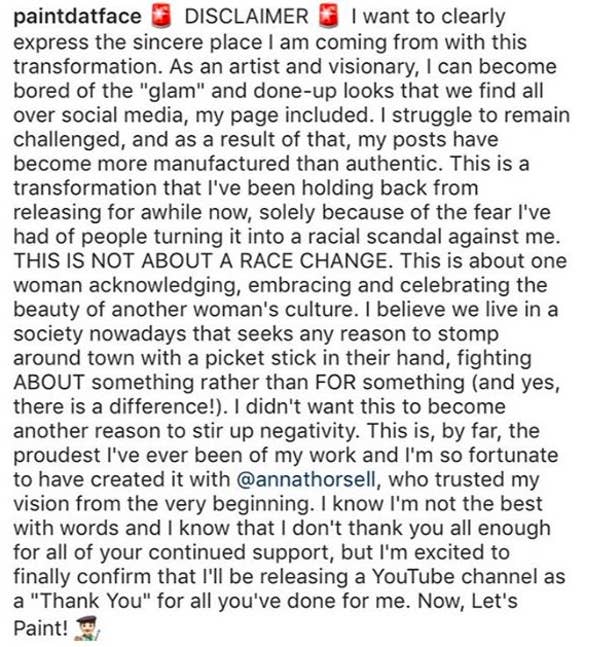
Task: Click the phrase another woman's culture
Action: pyautogui.click(x=234, y=309)
